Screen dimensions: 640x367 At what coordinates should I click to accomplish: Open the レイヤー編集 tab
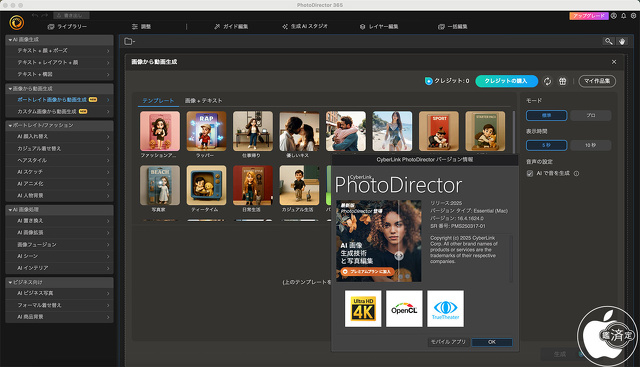[379, 27]
